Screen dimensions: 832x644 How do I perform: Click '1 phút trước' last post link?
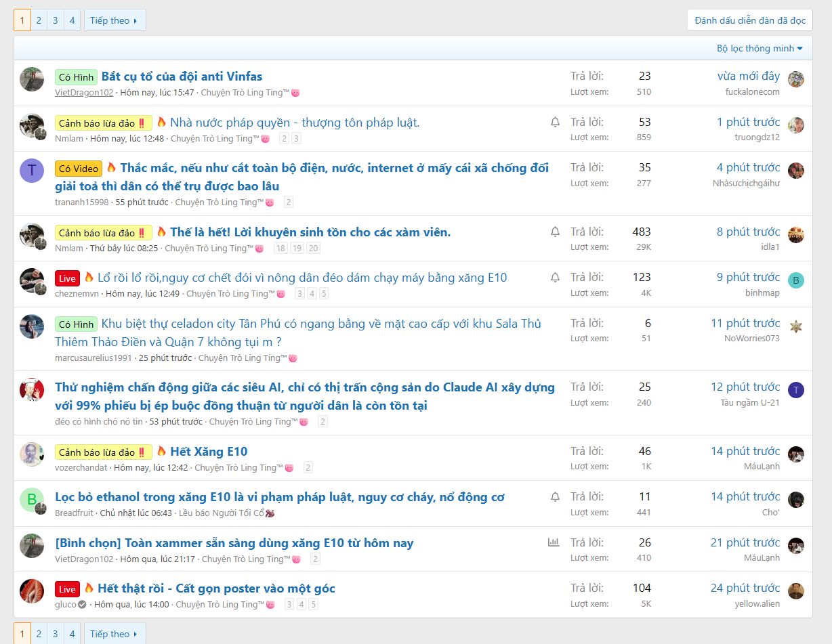pos(749,123)
